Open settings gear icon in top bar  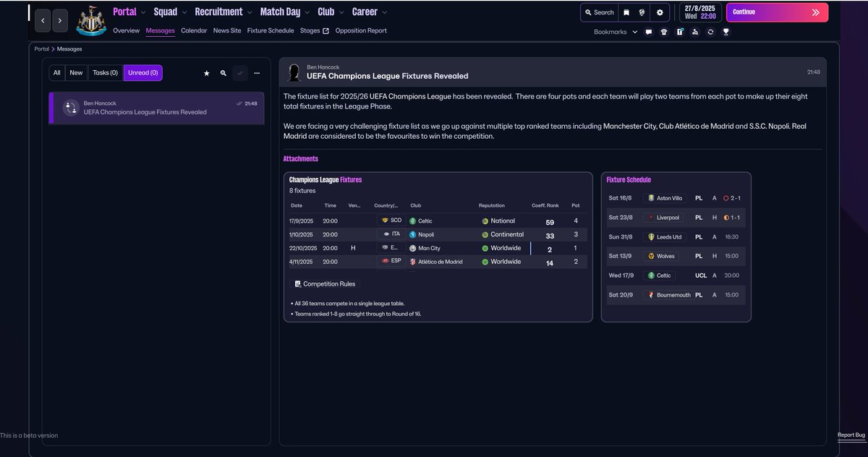659,12
